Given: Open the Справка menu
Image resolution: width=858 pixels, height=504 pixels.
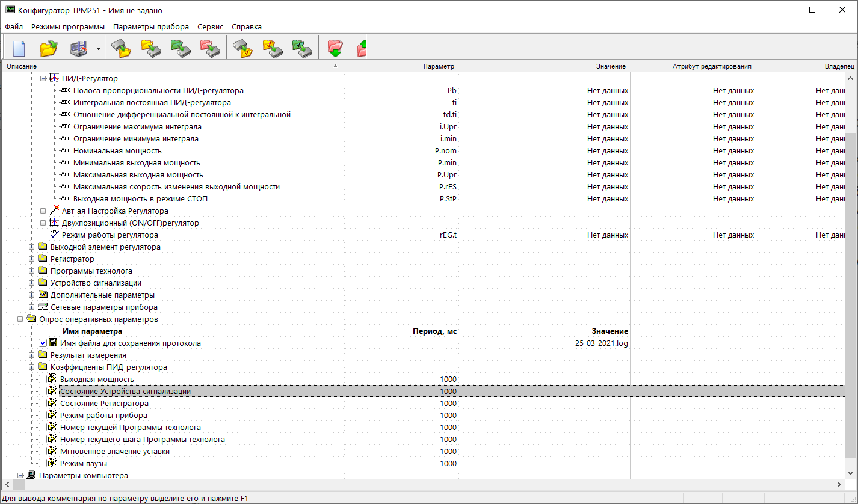Looking at the screenshot, I should [247, 27].
